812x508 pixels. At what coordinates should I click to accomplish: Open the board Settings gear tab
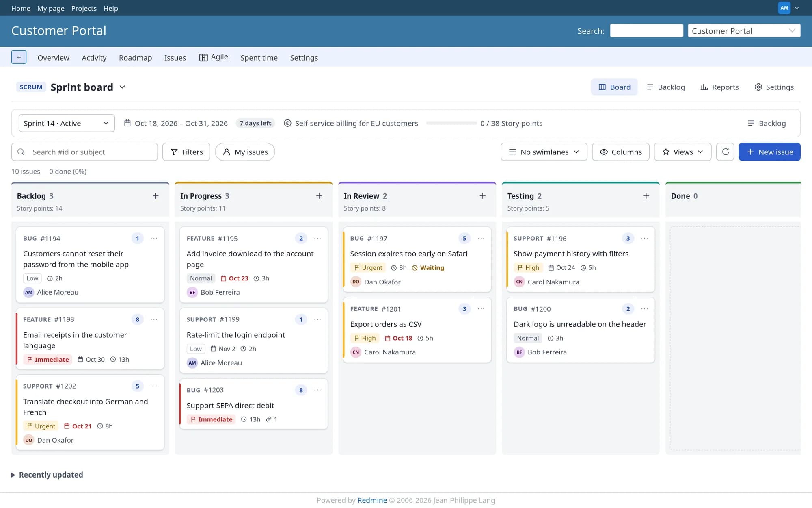coord(774,87)
